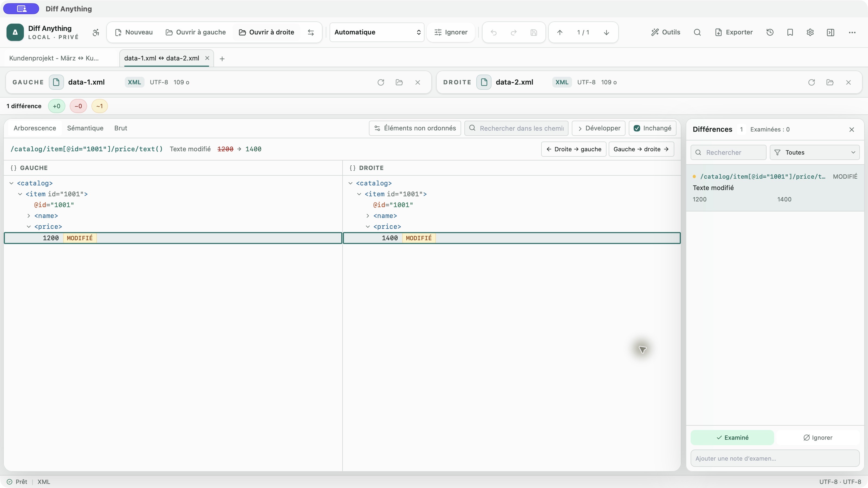This screenshot has width=868, height=488.
Task: Toggle the side panel layout icon
Action: pyautogui.click(x=831, y=32)
